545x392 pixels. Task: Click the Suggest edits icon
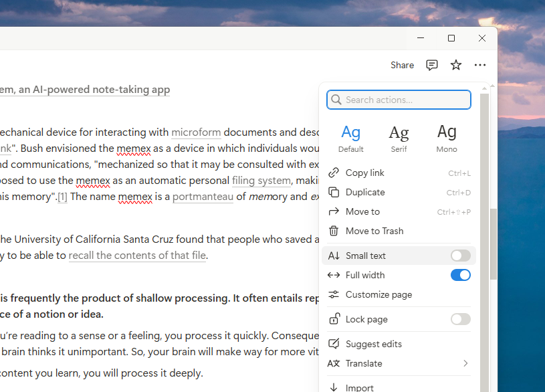pos(334,344)
